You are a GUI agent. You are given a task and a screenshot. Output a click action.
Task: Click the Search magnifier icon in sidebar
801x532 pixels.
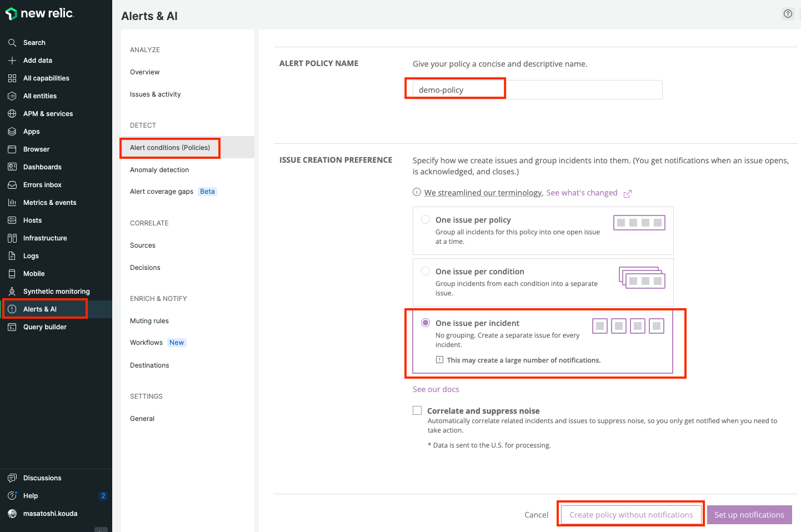click(x=12, y=43)
